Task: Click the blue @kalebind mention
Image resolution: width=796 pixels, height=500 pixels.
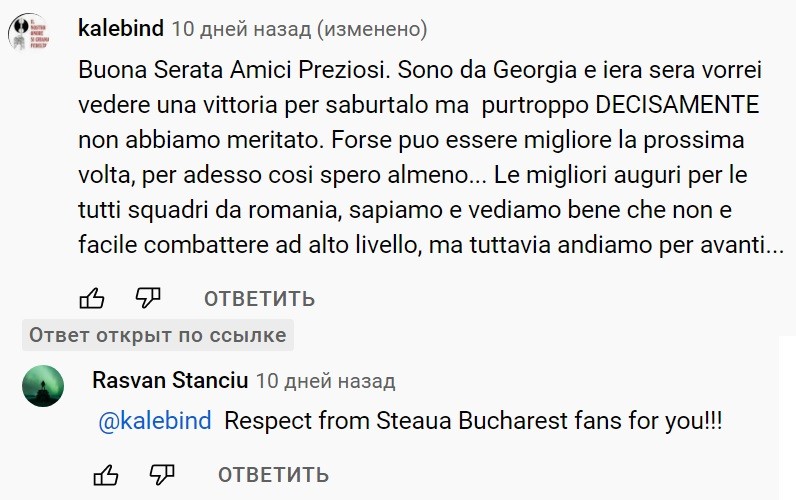Action: [x=155, y=421]
